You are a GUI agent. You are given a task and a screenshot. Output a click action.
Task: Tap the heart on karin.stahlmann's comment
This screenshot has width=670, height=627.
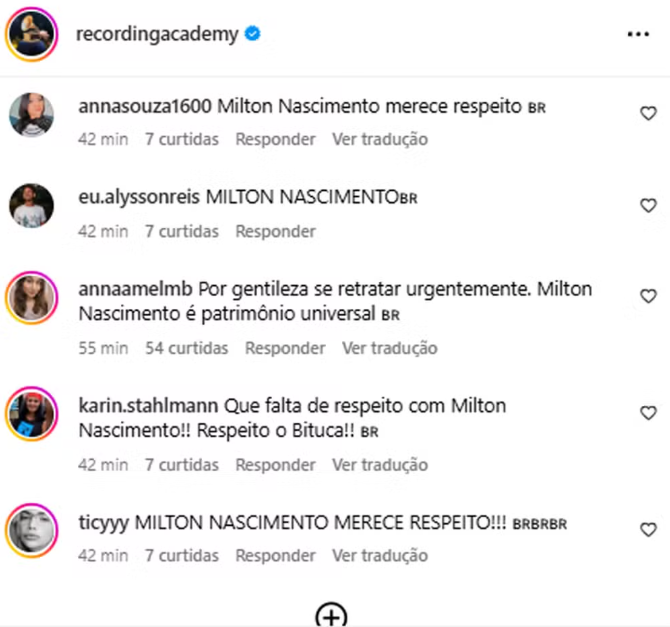click(648, 413)
